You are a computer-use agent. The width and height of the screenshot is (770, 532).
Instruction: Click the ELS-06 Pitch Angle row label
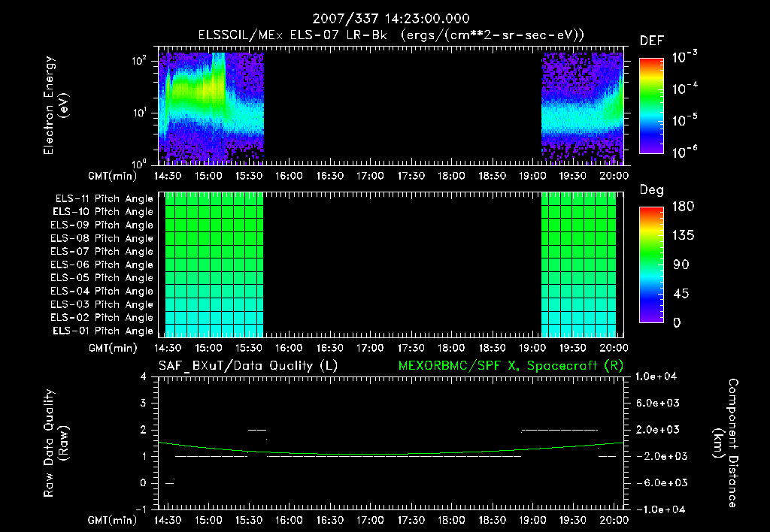[102, 265]
